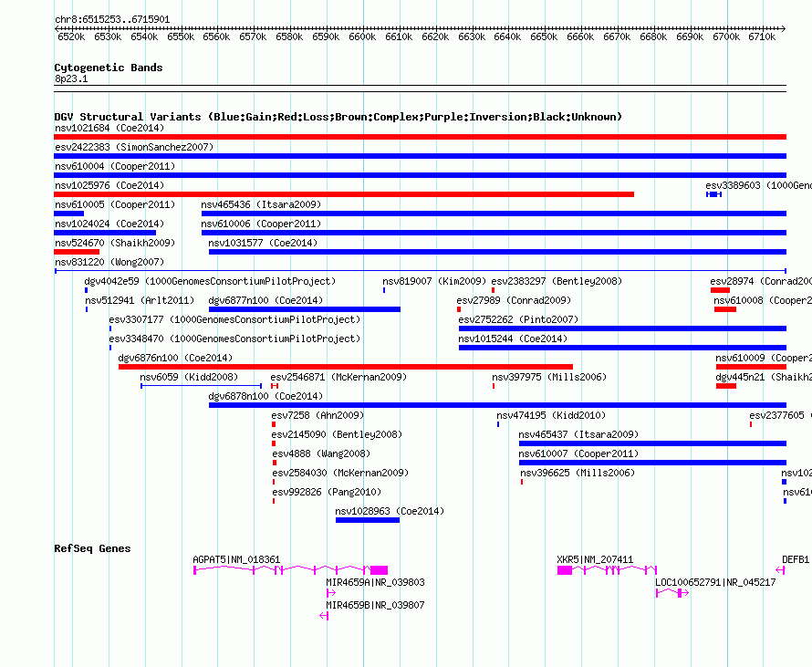Click the red bar under nsv524670

pyautogui.click(x=77, y=252)
